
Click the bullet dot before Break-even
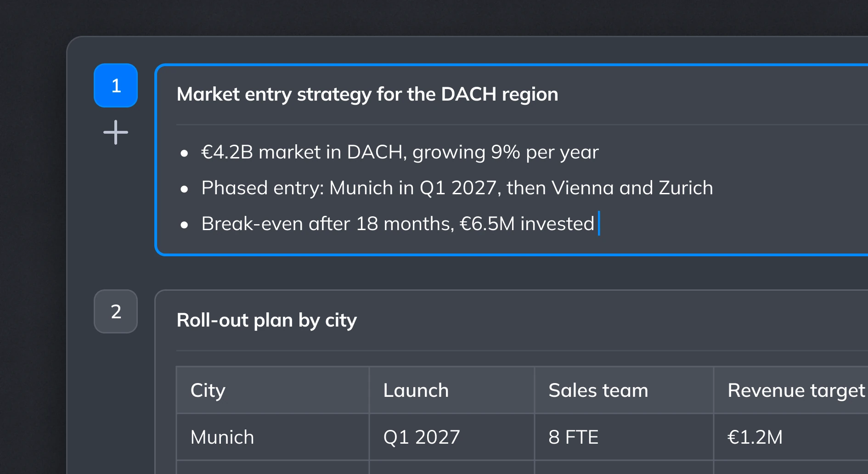click(x=184, y=225)
